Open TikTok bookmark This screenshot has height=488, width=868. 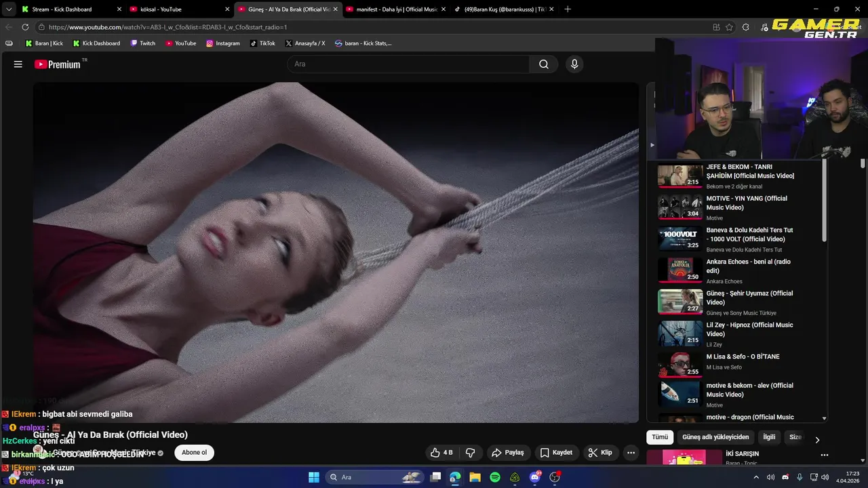pos(262,43)
